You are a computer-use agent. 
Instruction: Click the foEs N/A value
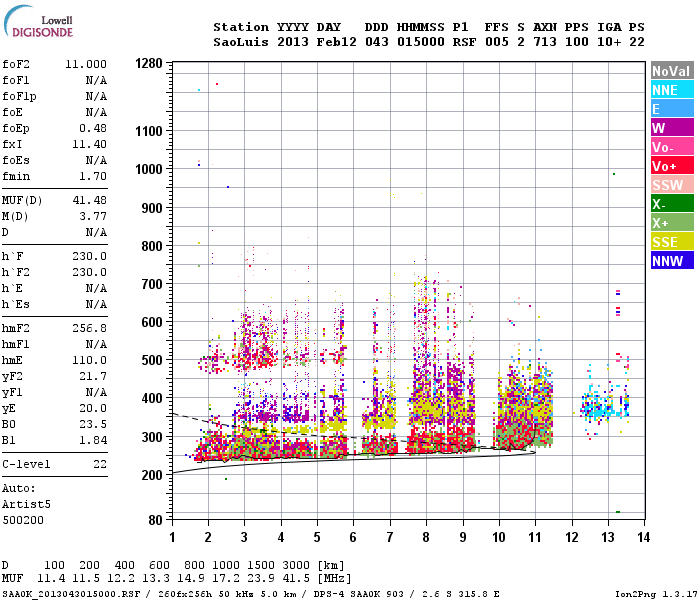tap(97, 160)
